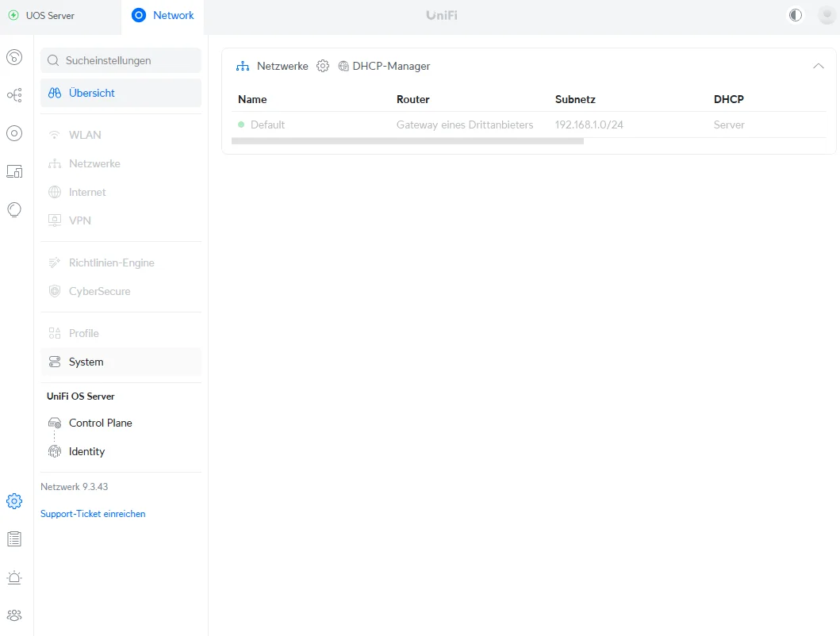
Task: Switch to the UOS Server tab
Action: [60, 17]
